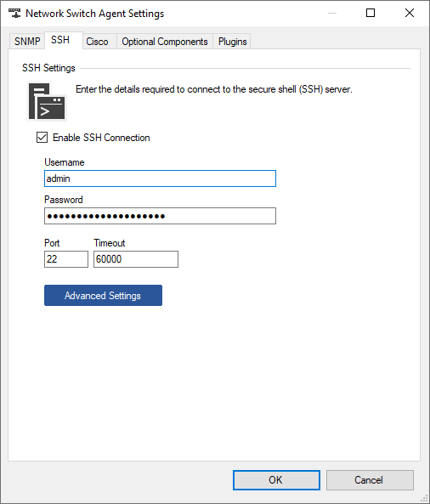Toggle the Enable SSH Connection checkbox
The width and height of the screenshot is (430, 504).
pyautogui.click(x=42, y=137)
